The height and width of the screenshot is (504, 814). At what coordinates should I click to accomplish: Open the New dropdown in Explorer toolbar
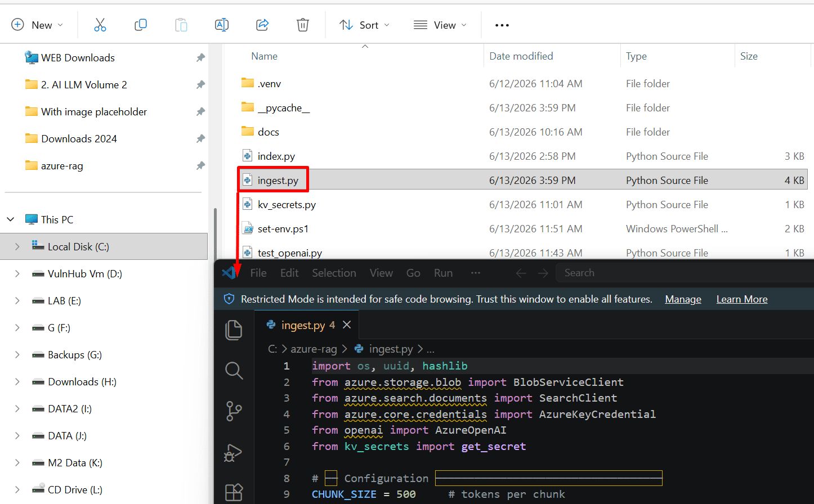pyautogui.click(x=37, y=25)
